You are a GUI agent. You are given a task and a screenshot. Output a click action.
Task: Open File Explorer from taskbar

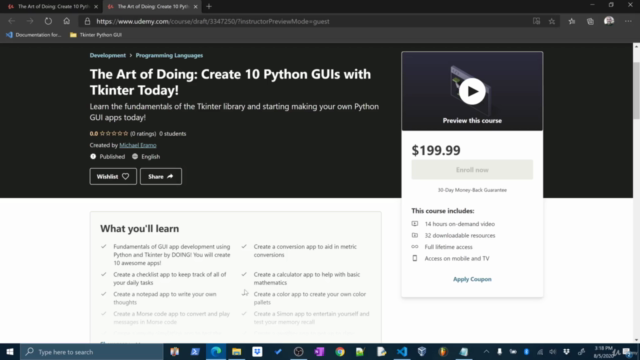pos(237,351)
